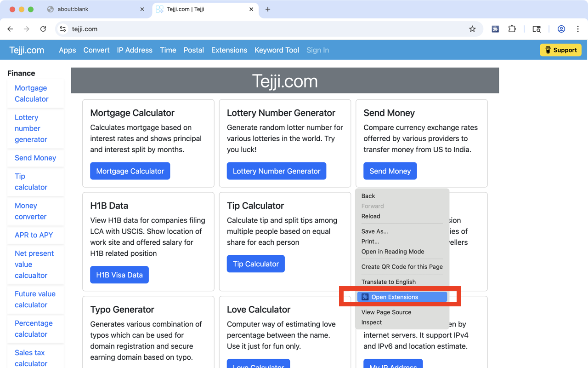The height and width of the screenshot is (368, 588).
Task: Choose Save As... from the context menu
Action: click(402, 231)
